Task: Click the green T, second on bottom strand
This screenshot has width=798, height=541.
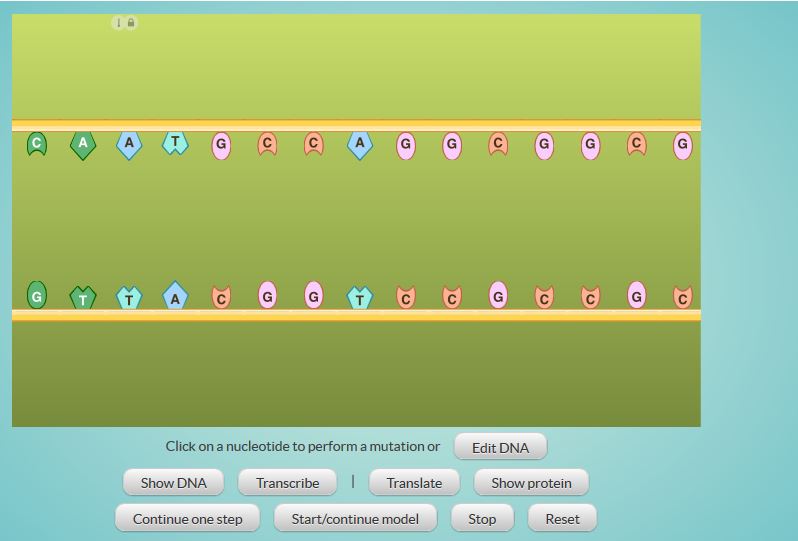Action: pos(83,298)
